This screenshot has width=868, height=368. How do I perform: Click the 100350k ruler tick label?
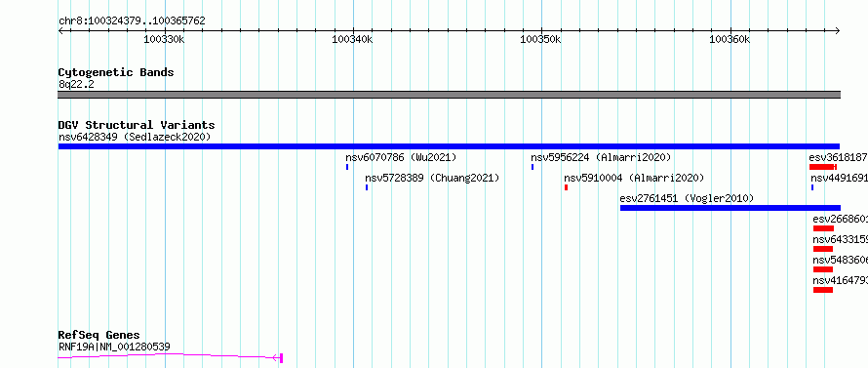point(541,39)
